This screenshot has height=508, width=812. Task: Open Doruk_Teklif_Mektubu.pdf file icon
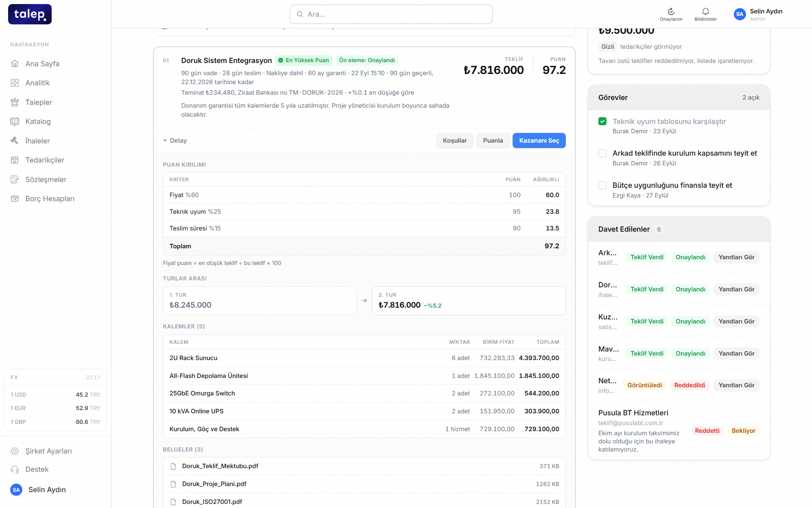point(173,466)
